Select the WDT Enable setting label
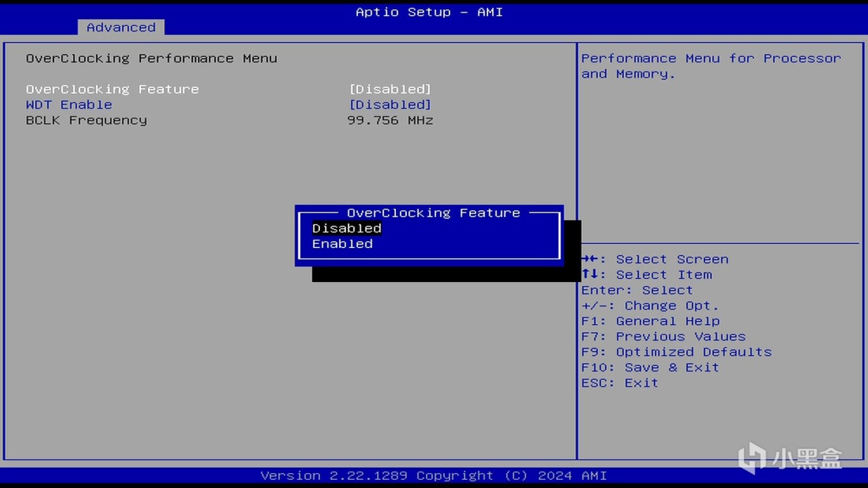 pyautogui.click(x=69, y=105)
